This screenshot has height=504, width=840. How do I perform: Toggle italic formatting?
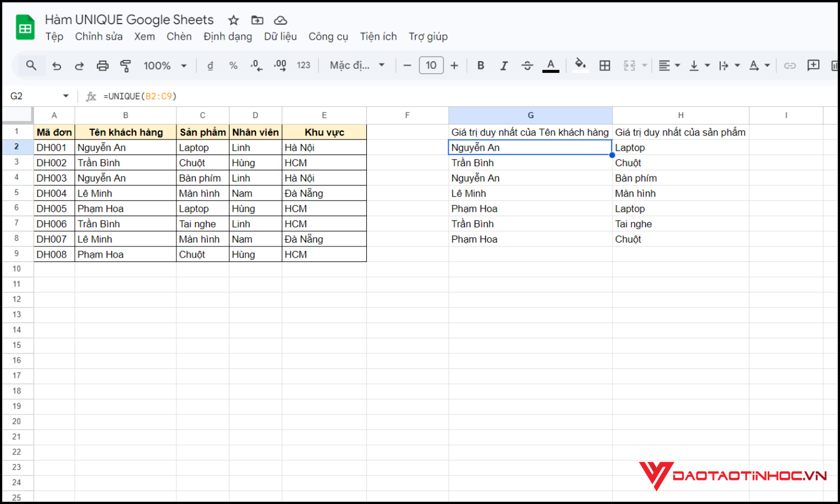(x=504, y=65)
